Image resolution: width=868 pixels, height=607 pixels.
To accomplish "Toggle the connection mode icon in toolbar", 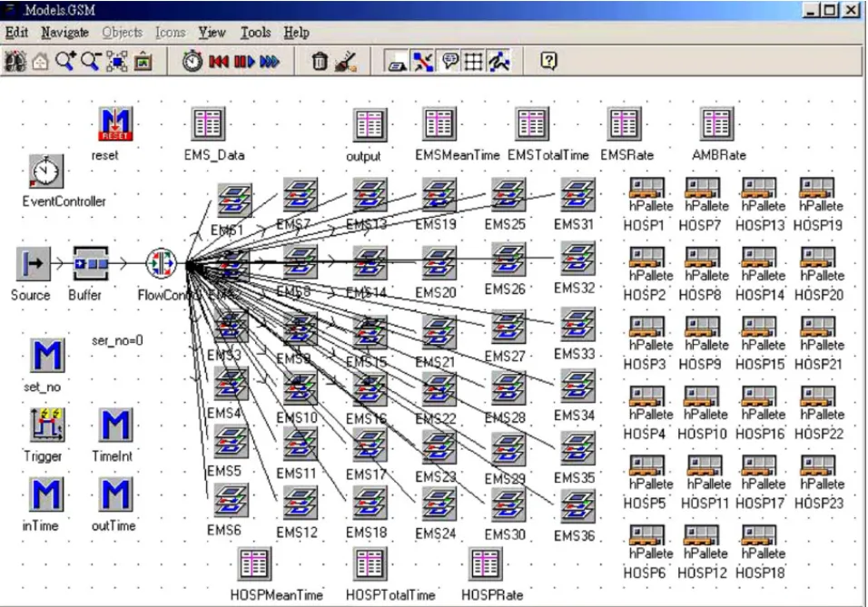I will pyautogui.click(x=423, y=61).
